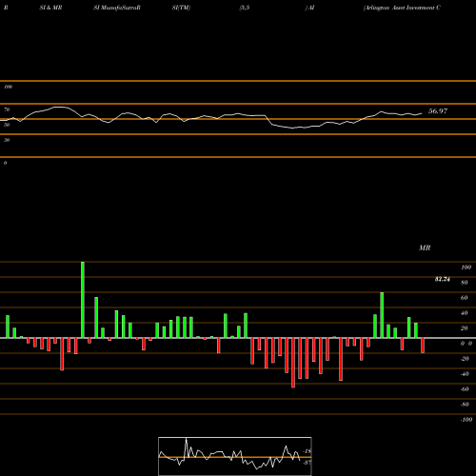Click the '(5,5' parameter text in header
The image size is (476, 476).
[245, 8]
